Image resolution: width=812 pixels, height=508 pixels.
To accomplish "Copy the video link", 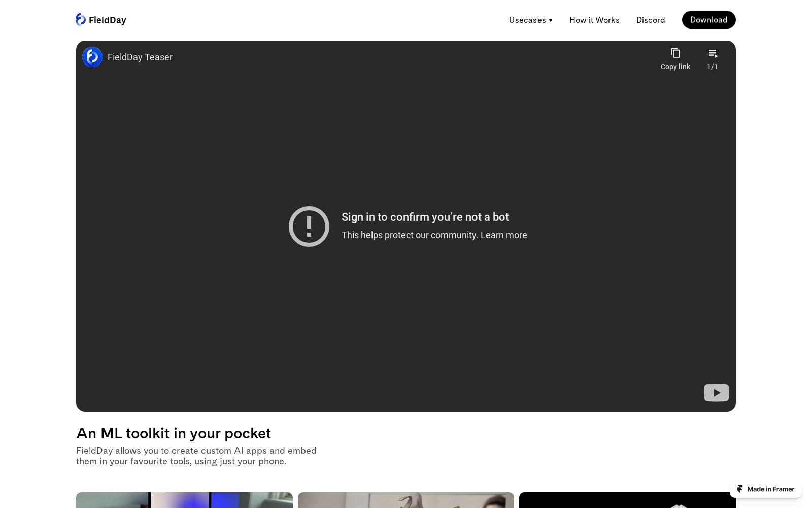I will click(675, 59).
